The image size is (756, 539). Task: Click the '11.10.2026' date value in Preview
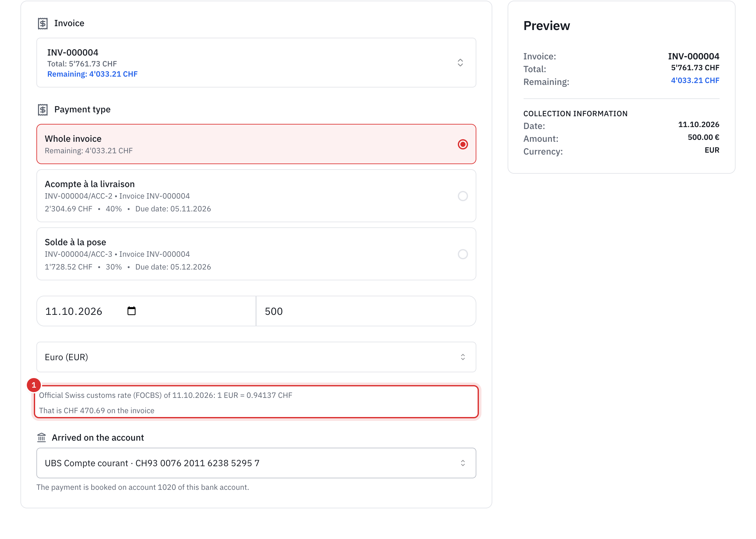(x=699, y=125)
